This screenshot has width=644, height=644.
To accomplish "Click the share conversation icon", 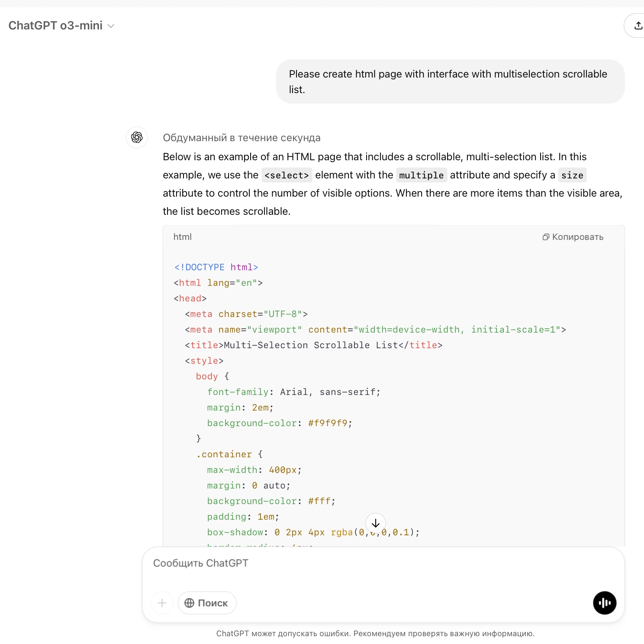I will click(638, 26).
